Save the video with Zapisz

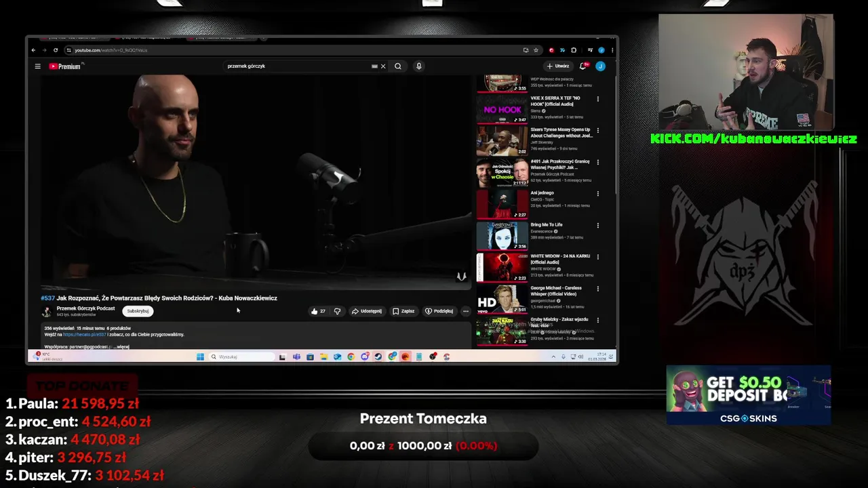click(403, 311)
